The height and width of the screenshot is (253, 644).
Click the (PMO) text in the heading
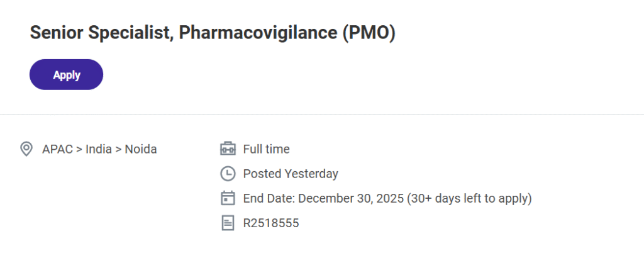[x=369, y=33]
